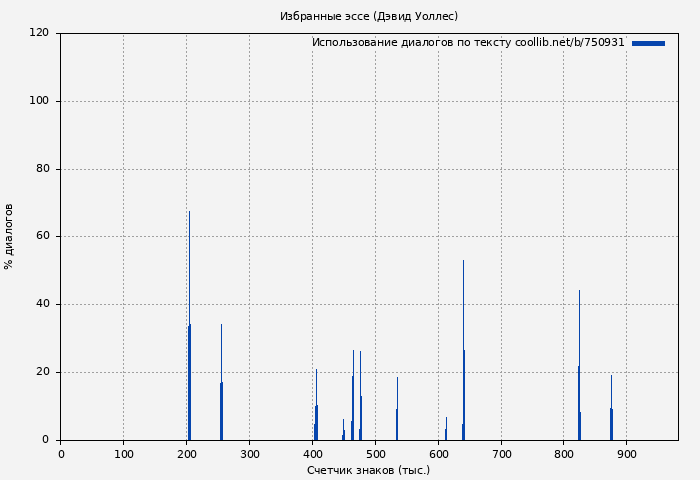Click the x-axis label "Счетчик знаков (тыс.)"

click(x=369, y=470)
